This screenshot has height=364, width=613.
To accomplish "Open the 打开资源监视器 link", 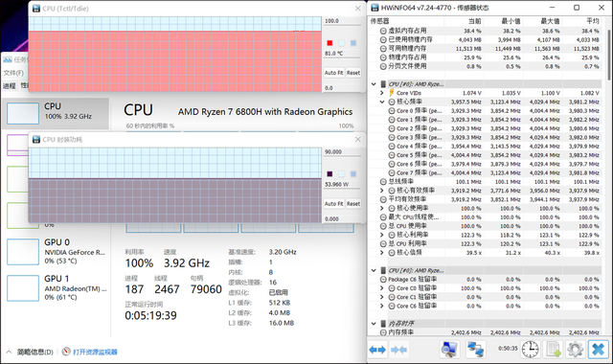I will [x=95, y=352].
